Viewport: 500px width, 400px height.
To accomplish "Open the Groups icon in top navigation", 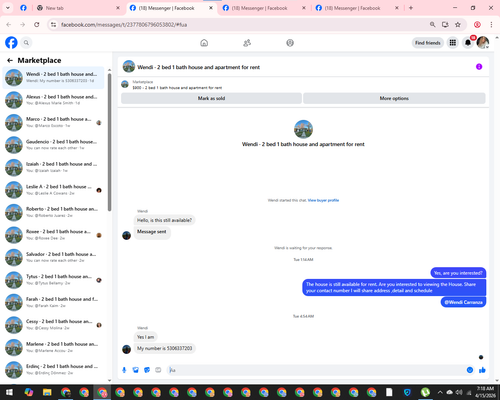I will (x=290, y=43).
